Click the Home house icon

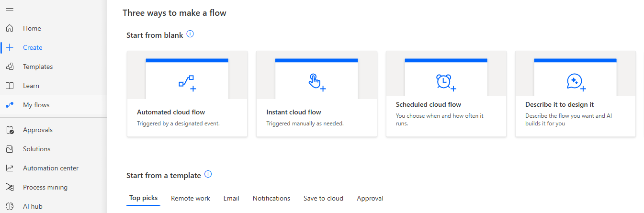point(10,28)
